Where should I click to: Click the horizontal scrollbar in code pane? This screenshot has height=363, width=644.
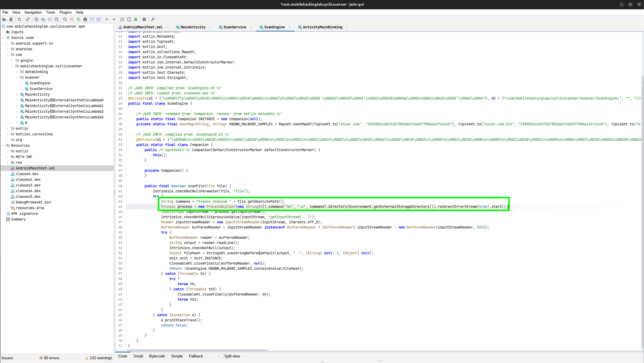click(x=197, y=350)
